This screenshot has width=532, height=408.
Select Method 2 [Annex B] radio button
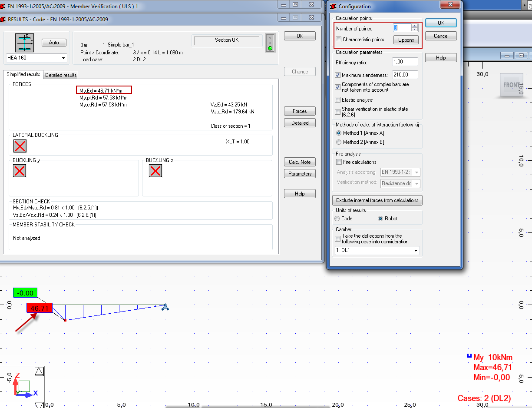coord(339,142)
